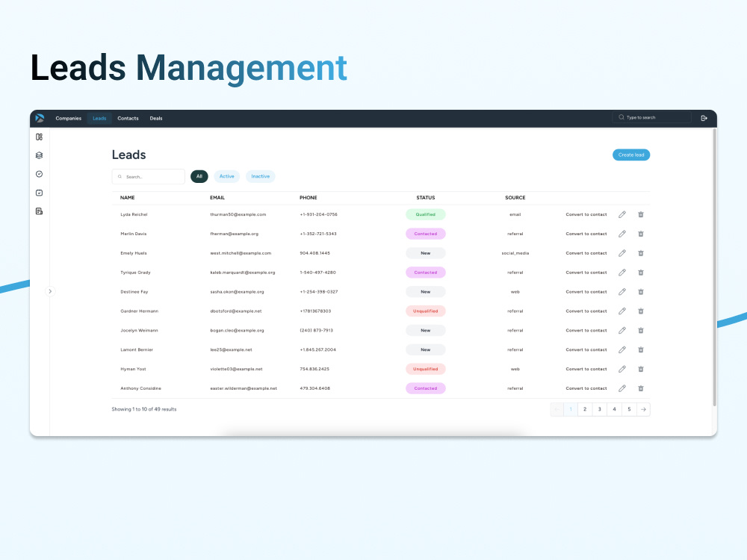This screenshot has height=560, width=747.
Task: Delete the Destinee Fay lead
Action: click(641, 292)
